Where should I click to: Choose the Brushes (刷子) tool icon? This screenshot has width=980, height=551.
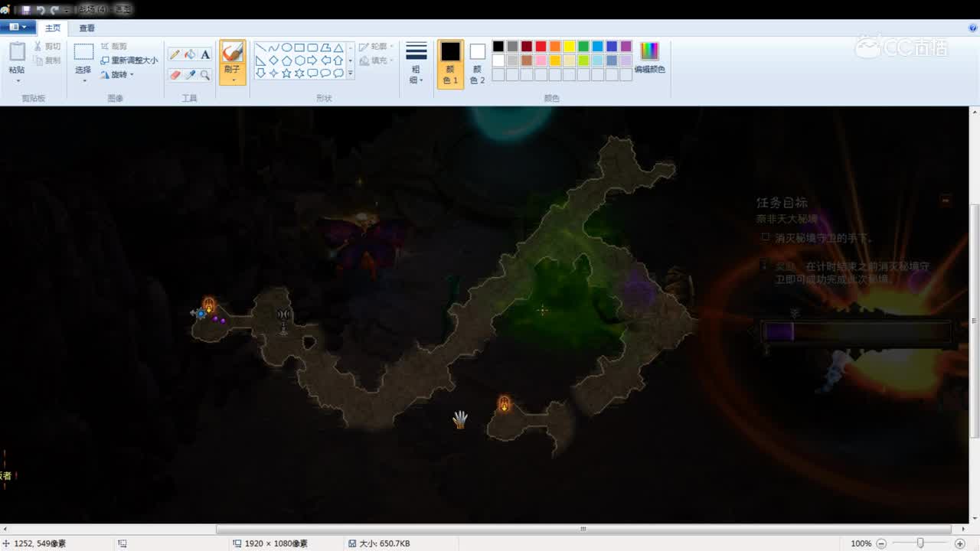point(233,52)
